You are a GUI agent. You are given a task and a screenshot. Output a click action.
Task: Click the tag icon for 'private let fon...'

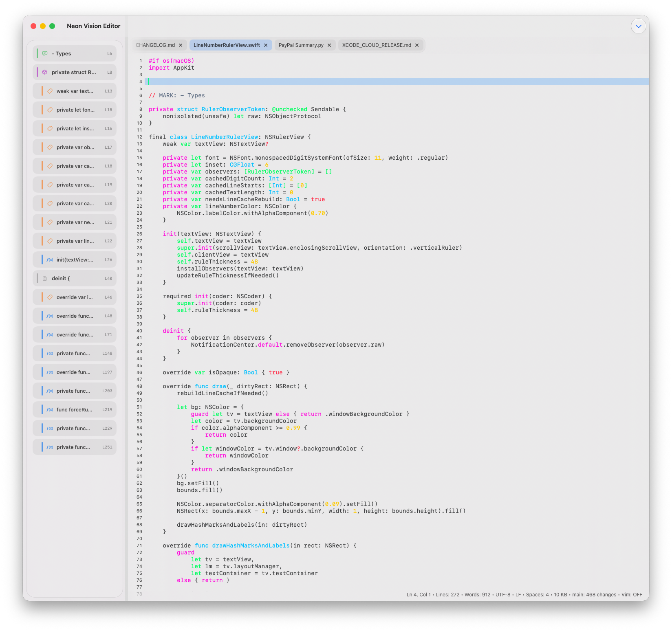pyautogui.click(x=50, y=110)
